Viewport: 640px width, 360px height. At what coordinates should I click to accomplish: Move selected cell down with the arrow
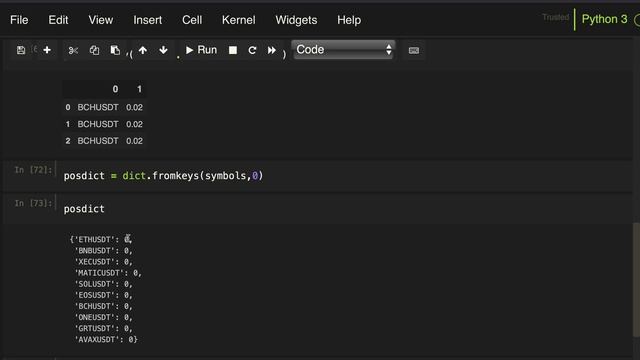point(163,50)
